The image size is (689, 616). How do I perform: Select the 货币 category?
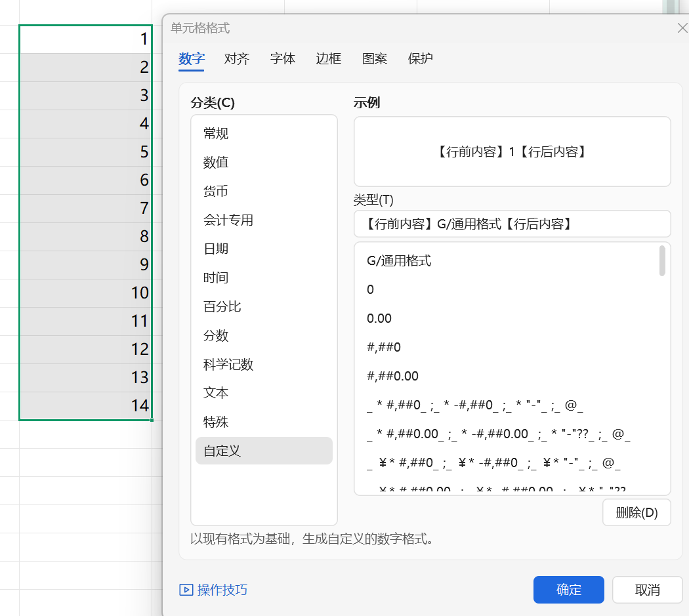point(216,192)
